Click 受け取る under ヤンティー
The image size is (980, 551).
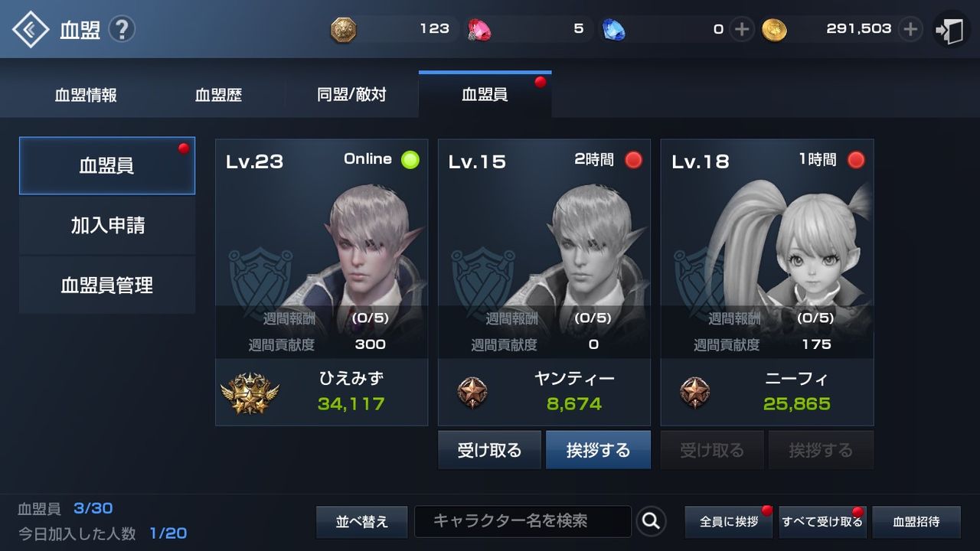pyautogui.click(x=489, y=450)
